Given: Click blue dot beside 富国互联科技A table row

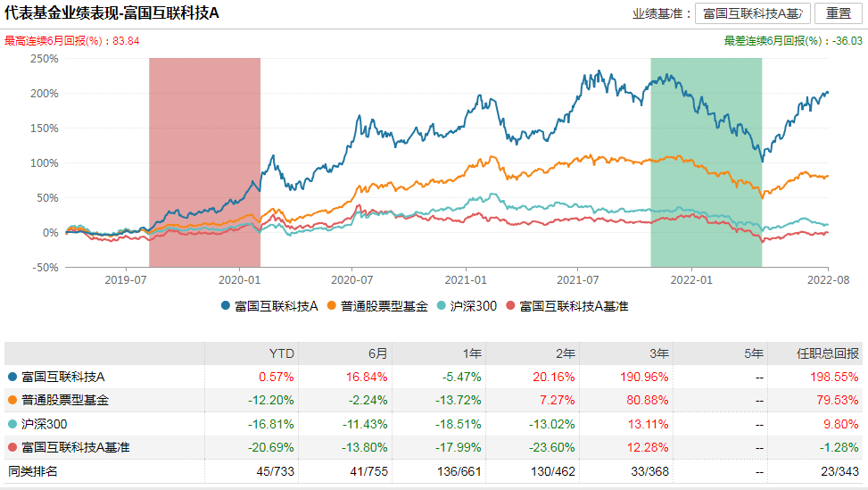Looking at the screenshot, I should click(12, 377).
